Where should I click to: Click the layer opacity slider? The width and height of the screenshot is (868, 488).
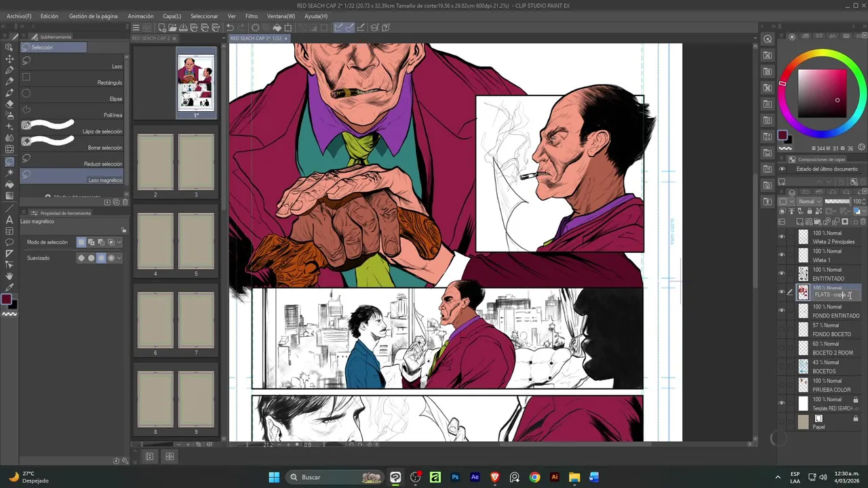[x=837, y=201]
